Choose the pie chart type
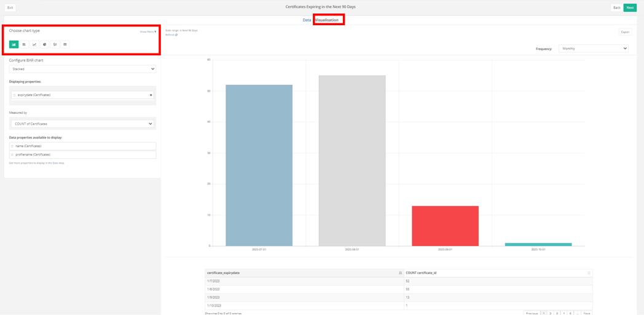The height and width of the screenshot is (315, 644). 44,44
